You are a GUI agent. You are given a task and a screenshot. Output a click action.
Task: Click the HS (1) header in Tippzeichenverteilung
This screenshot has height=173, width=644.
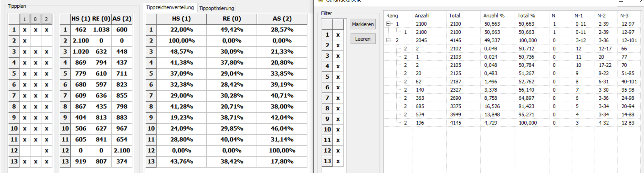tap(181, 19)
